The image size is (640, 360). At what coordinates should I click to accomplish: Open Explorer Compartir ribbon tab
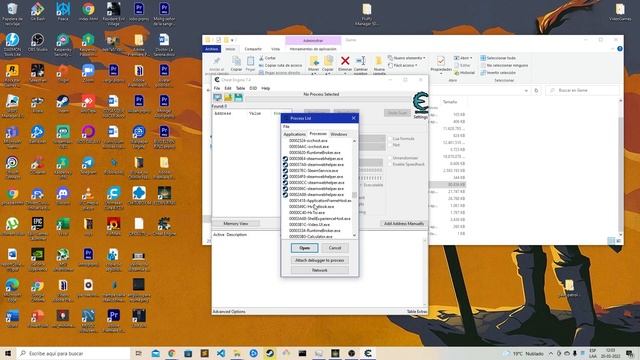253,49
